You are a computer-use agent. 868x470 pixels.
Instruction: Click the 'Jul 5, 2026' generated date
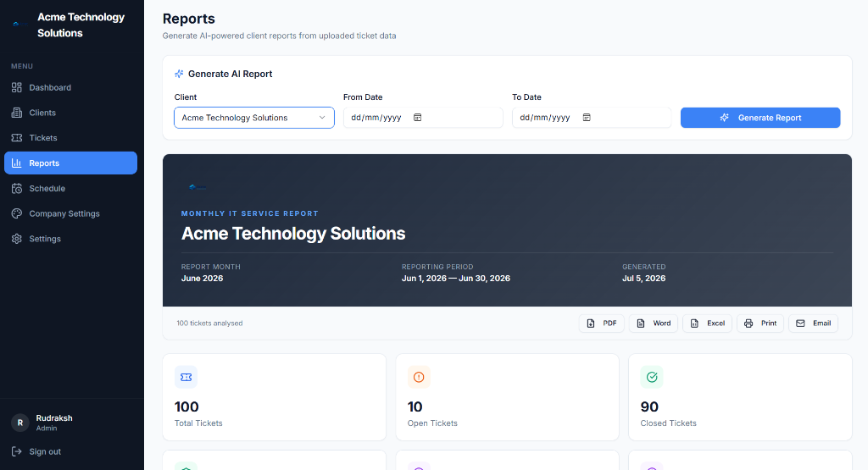[x=644, y=279]
